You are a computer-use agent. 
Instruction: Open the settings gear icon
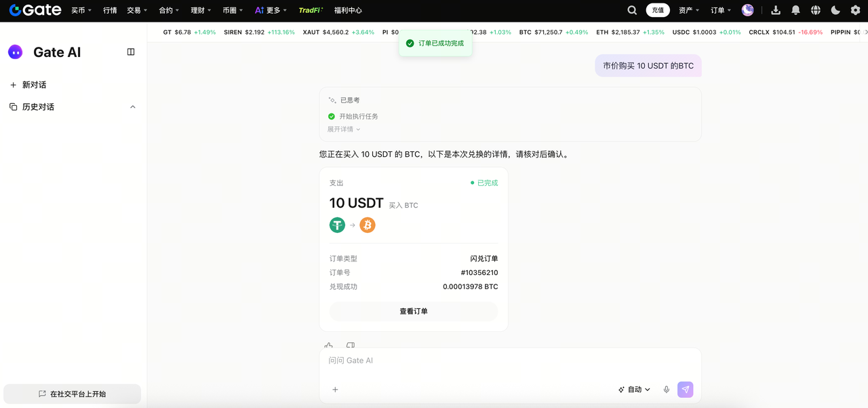pyautogui.click(x=855, y=10)
